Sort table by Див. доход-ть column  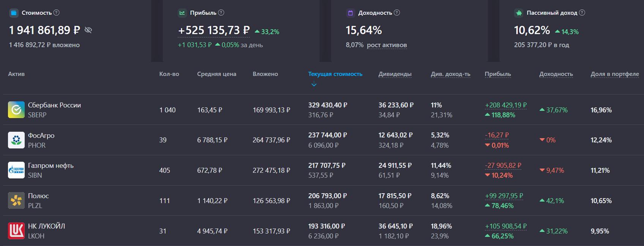(x=450, y=74)
